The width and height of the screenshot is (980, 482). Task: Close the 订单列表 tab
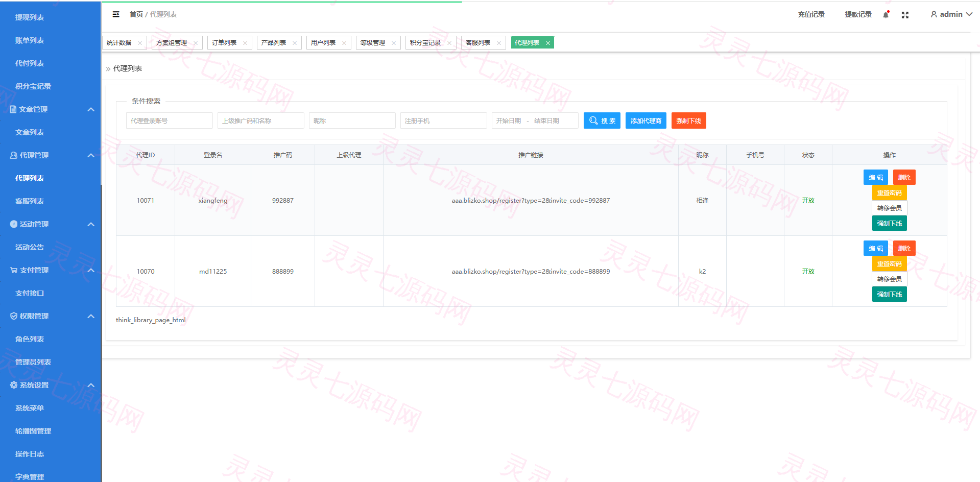pyautogui.click(x=245, y=43)
